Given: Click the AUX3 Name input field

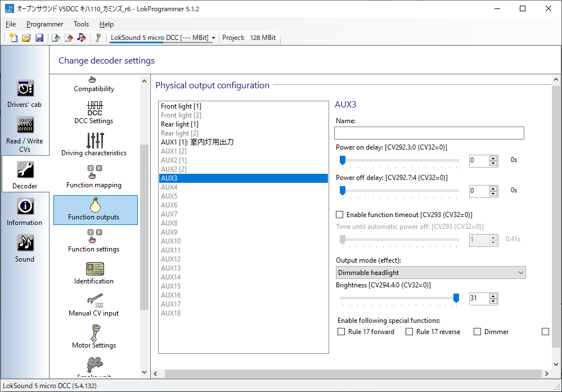Looking at the screenshot, I should [x=429, y=133].
